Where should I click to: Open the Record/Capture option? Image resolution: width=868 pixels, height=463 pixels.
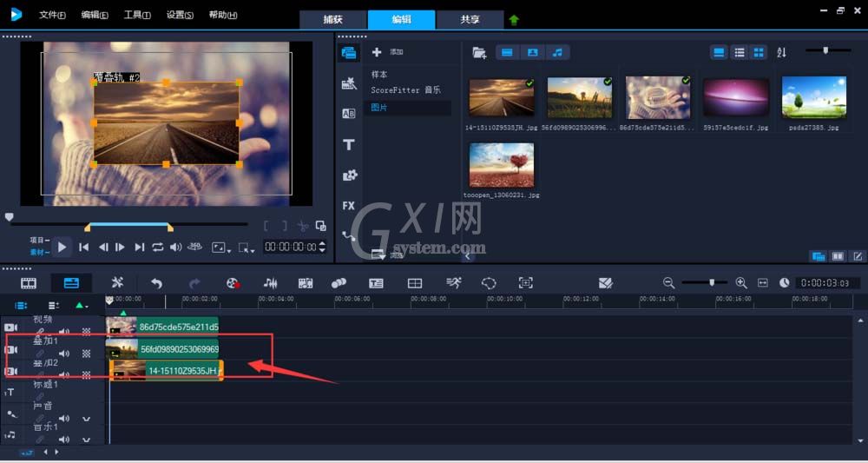[x=233, y=283]
